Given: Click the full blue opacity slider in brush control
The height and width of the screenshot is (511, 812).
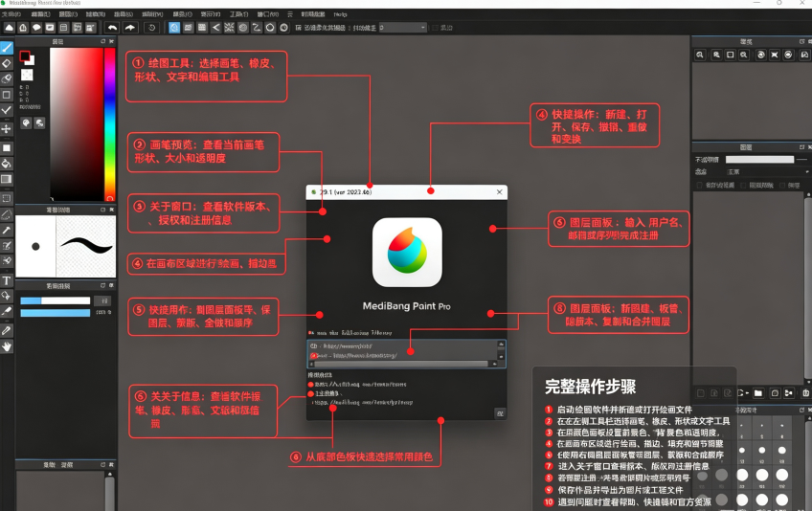Looking at the screenshot, I should [56, 313].
